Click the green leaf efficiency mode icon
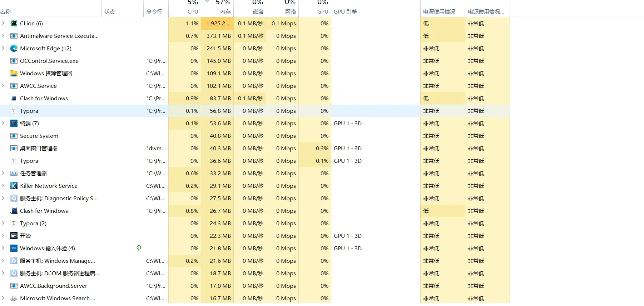644x306 pixels. point(139,248)
